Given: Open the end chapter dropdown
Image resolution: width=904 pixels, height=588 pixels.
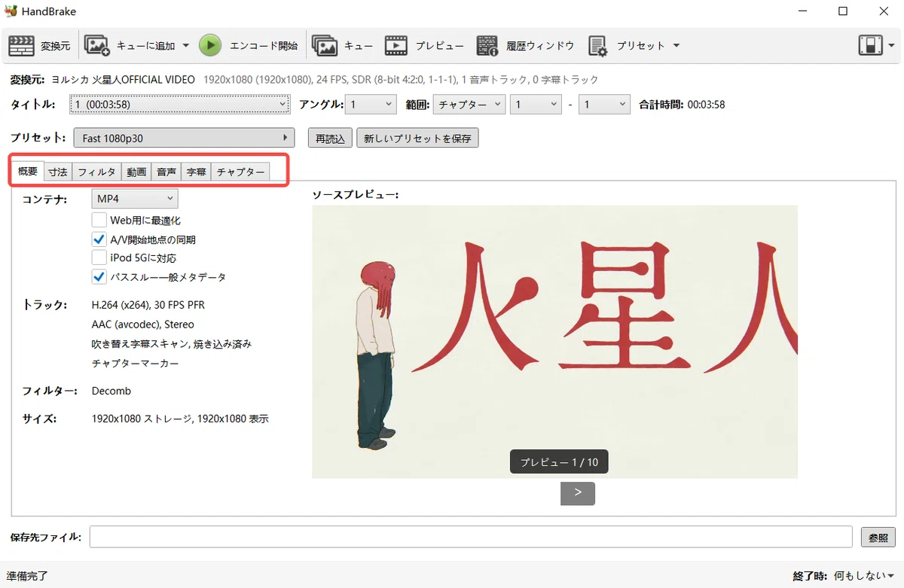Looking at the screenshot, I should point(604,105).
